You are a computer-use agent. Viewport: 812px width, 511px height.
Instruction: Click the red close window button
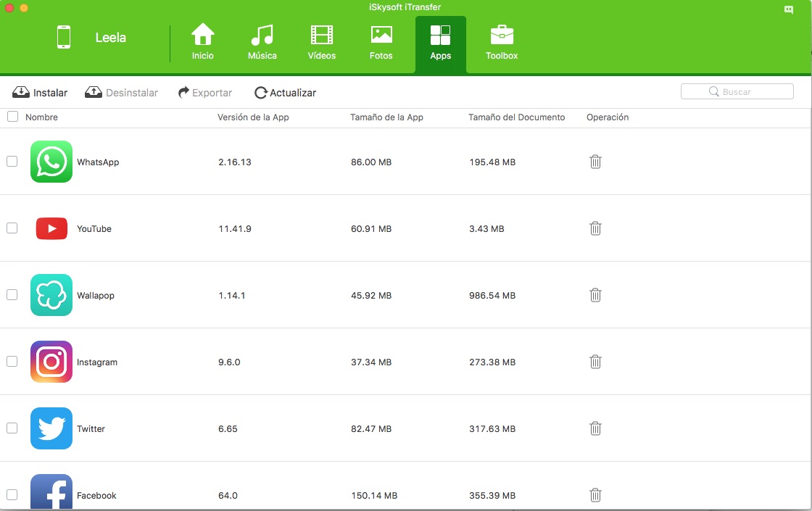tap(9, 8)
